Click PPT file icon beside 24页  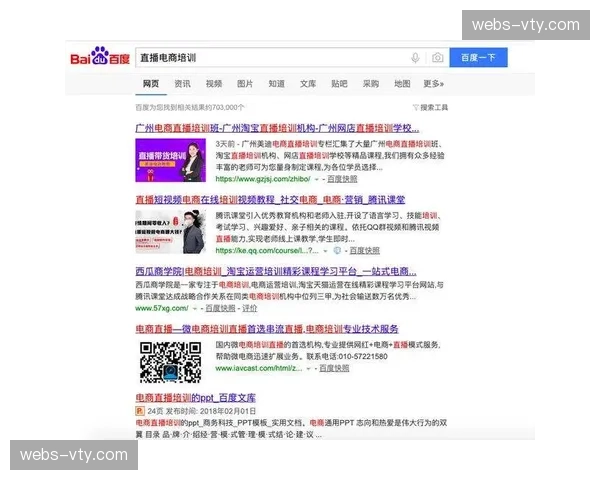pos(140,411)
